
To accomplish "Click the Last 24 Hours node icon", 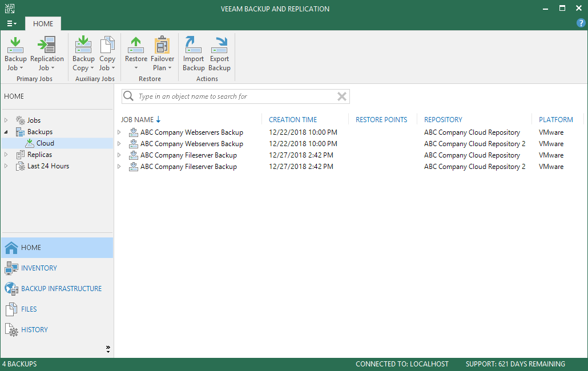I will [20, 166].
